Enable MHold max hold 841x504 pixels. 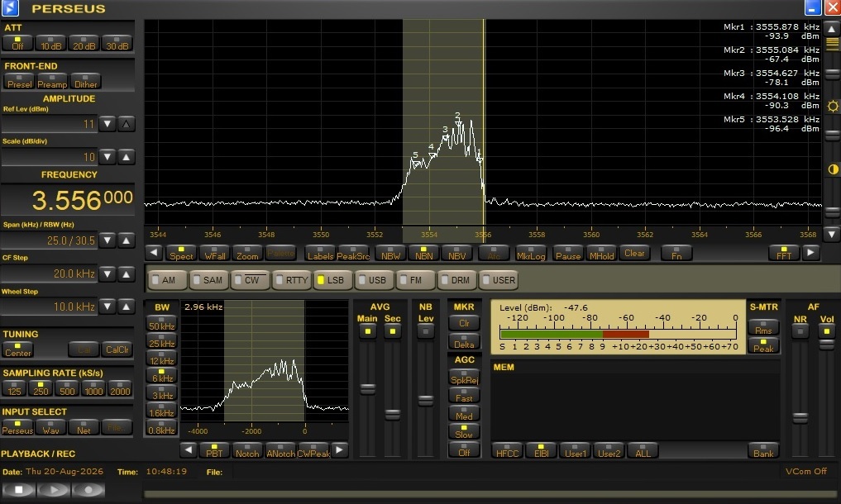pyautogui.click(x=601, y=253)
